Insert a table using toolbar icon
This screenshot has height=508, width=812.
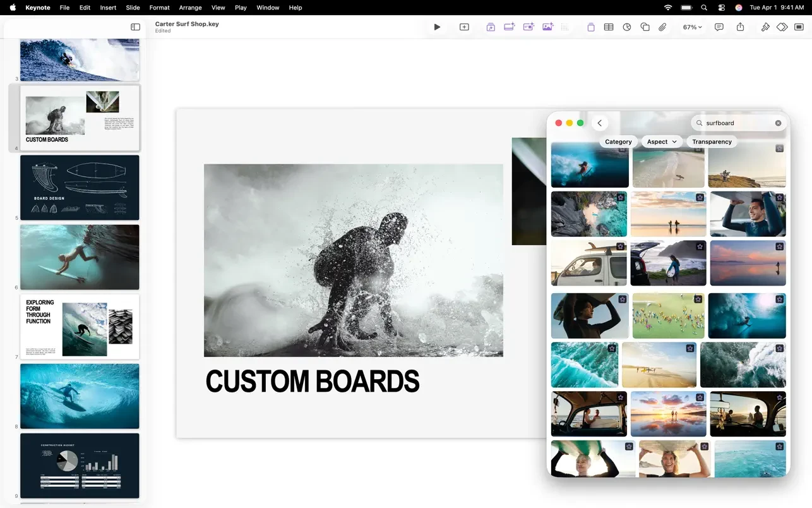click(609, 27)
